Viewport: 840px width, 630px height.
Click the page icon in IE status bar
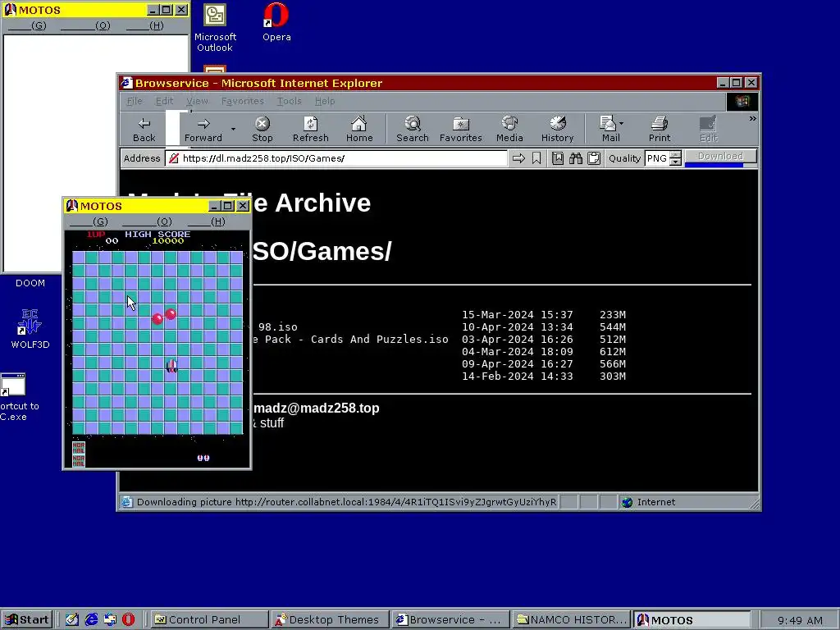(126, 502)
